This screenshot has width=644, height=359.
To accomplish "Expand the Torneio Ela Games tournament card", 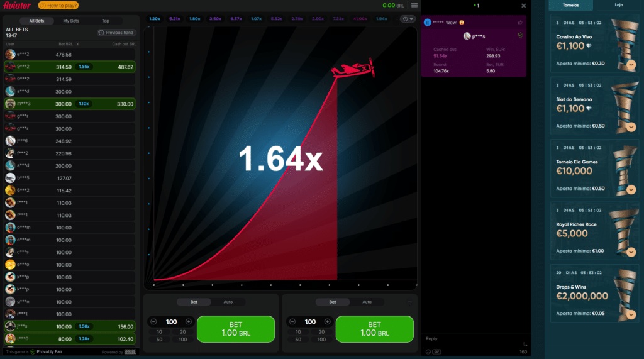I will (631, 189).
